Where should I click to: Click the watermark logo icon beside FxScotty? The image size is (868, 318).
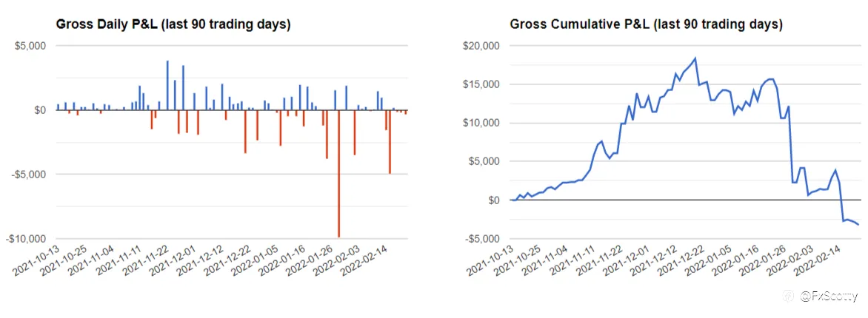(788, 297)
